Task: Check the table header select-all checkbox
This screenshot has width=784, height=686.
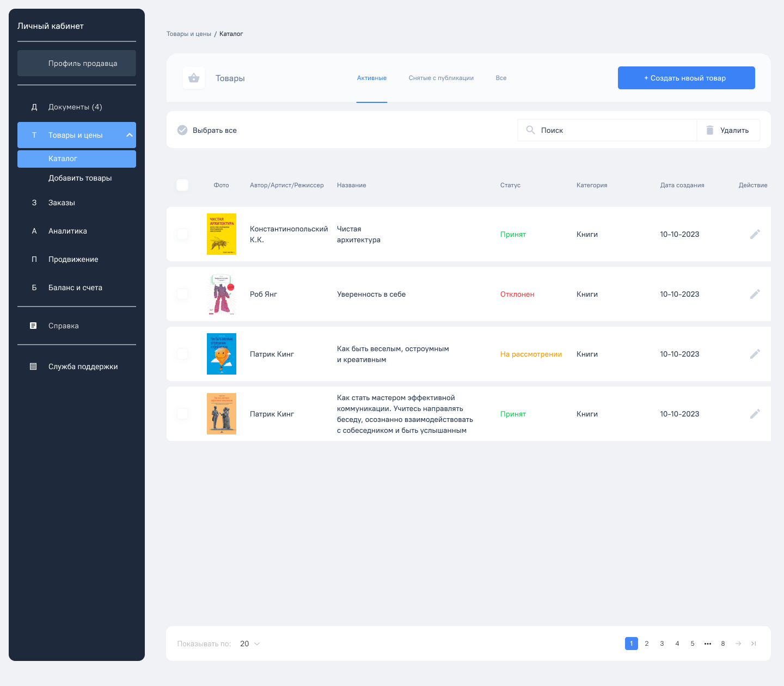Action: [182, 185]
